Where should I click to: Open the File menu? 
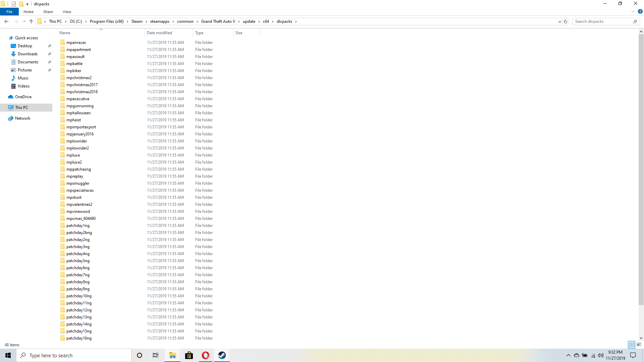click(9, 12)
